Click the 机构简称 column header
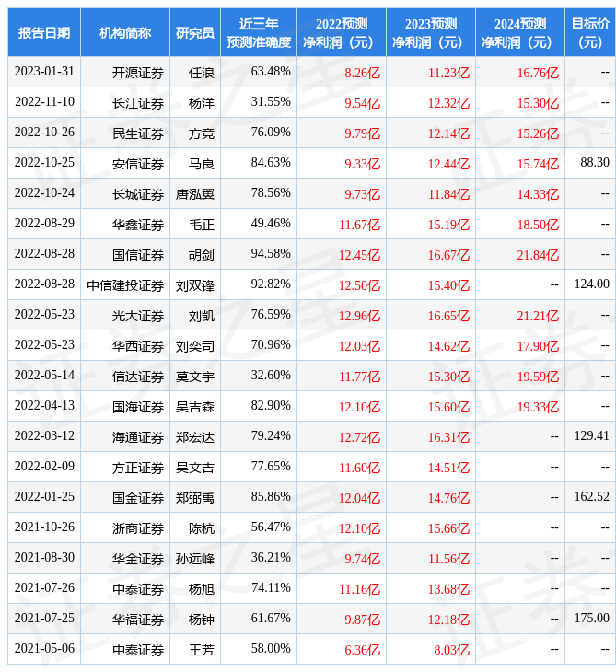This screenshot has height=672, width=616. (x=125, y=32)
